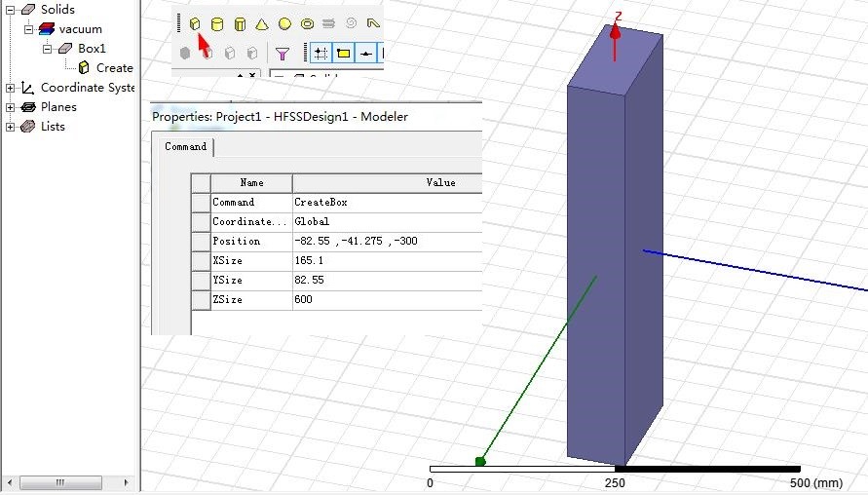868x495 pixels.
Task: Select the Draw Bondwire tool
Action: pyautogui.click(x=374, y=23)
